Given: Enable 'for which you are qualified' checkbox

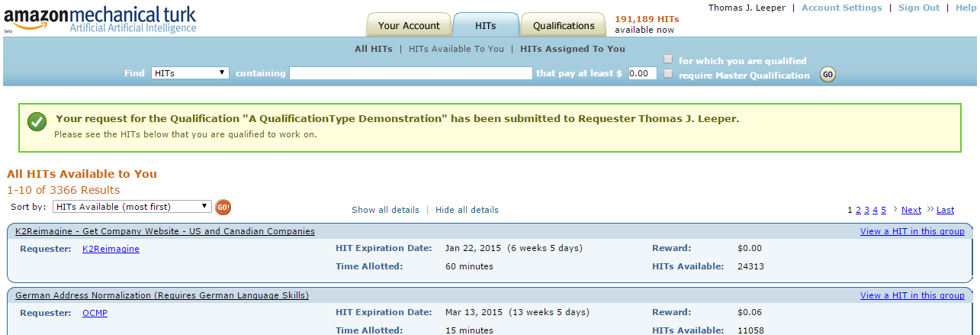Looking at the screenshot, I should [668, 60].
